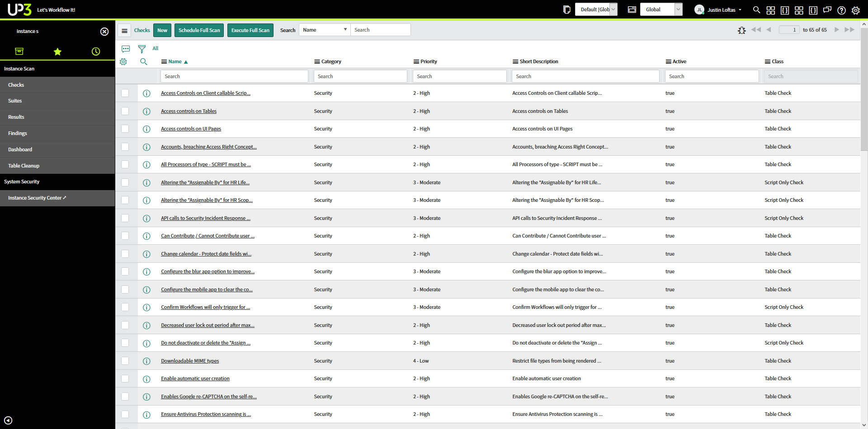Image resolution: width=868 pixels, height=429 pixels.
Task: Select the star Favorites tab in the sidebar
Action: pyautogui.click(x=57, y=51)
